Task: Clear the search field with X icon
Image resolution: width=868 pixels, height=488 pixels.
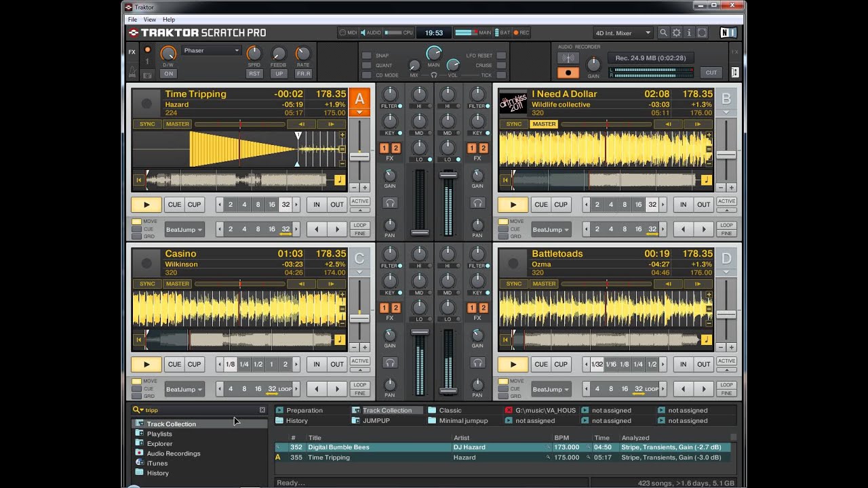Action: [262, 410]
